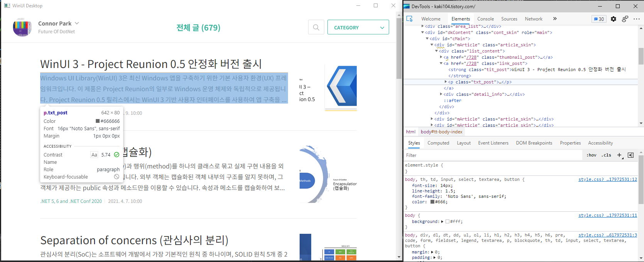Toggle the .cls element classes panel
644x262 pixels.
click(607, 155)
